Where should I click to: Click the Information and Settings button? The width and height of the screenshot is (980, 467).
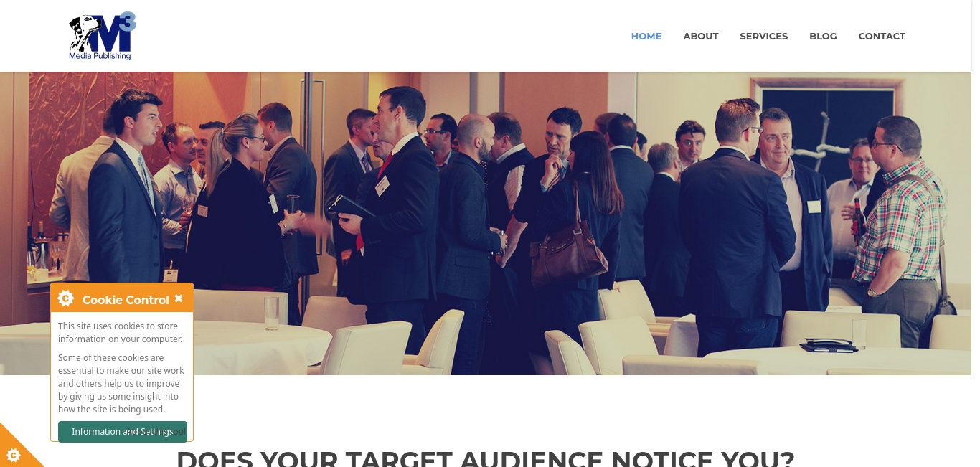coord(123,431)
